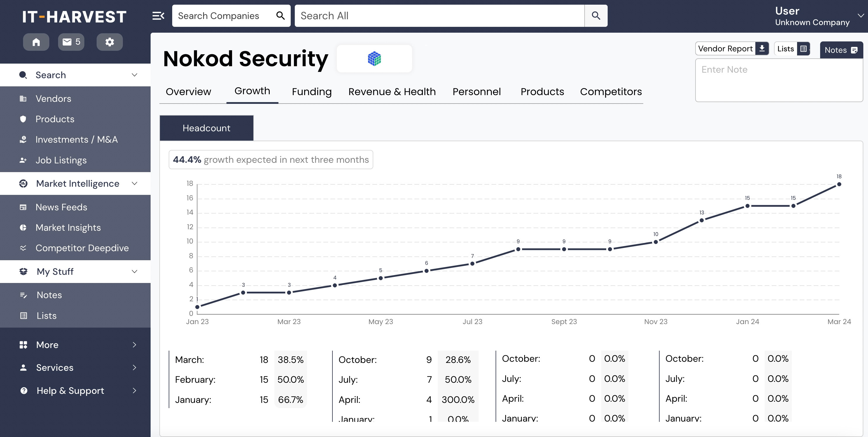Open the mail inbox showing 5 messages
Screen dimensions: 868x437
[71, 42]
